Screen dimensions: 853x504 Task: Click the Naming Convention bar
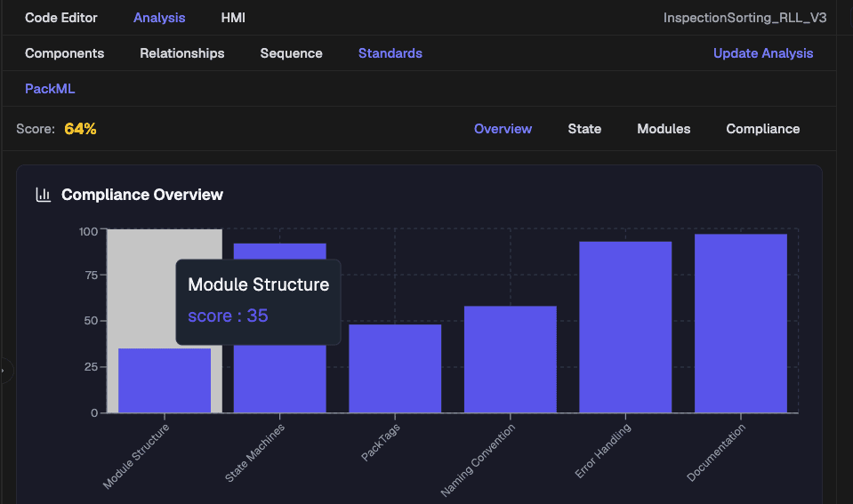point(511,359)
